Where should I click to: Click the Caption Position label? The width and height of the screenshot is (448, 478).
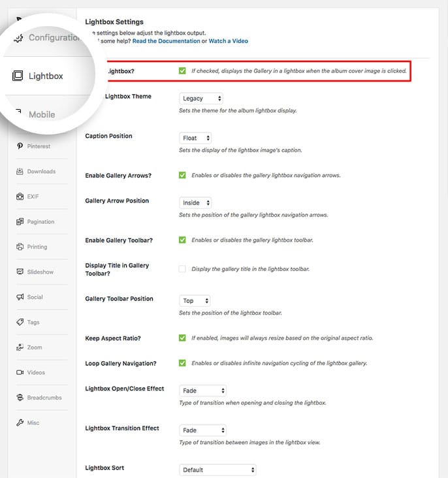pyautogui.click(x=108, y=136)
